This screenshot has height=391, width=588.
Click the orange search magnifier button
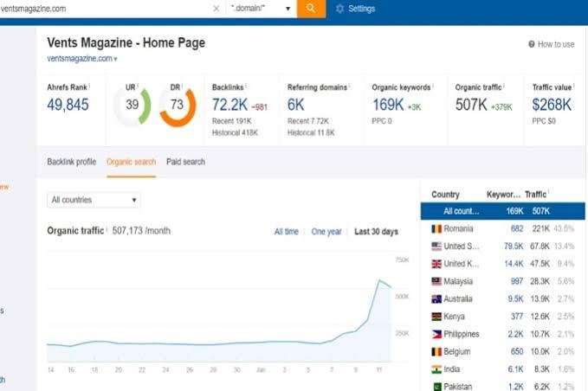pyautogui.click(x=310, y=9)
